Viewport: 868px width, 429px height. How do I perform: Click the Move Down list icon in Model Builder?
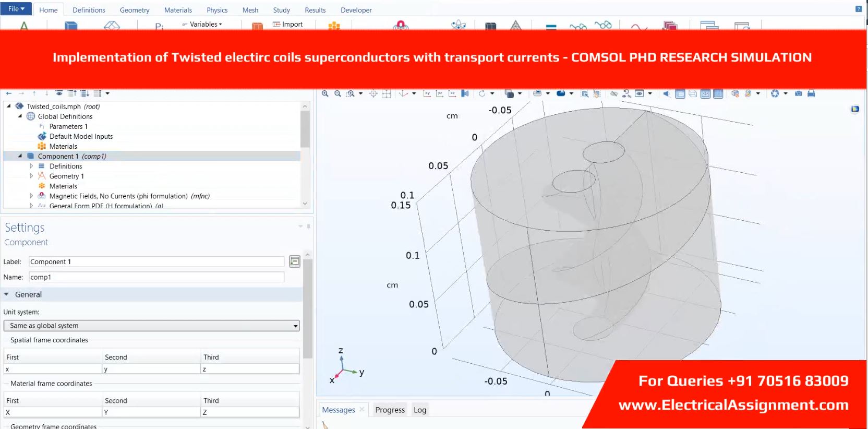[x=85, y=93]
